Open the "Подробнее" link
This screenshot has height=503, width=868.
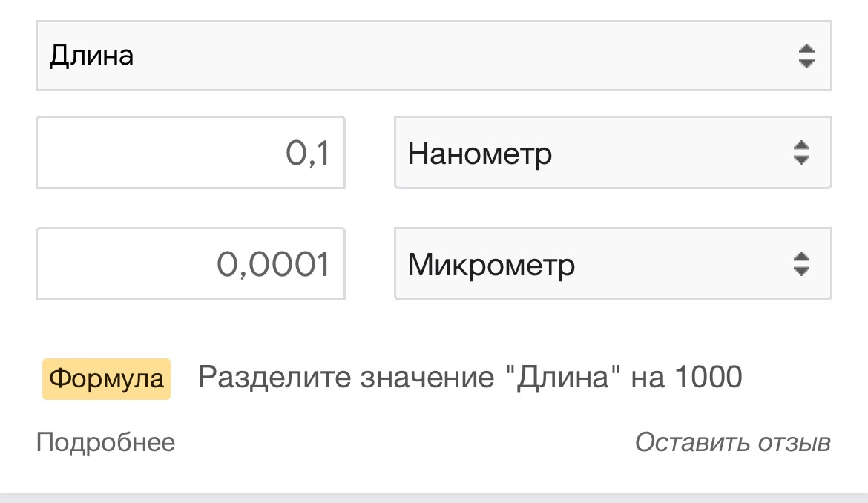tap(106, 443)
